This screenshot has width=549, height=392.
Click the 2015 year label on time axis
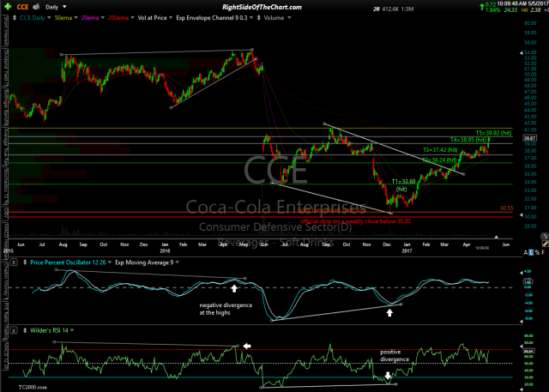coord(8,251)
